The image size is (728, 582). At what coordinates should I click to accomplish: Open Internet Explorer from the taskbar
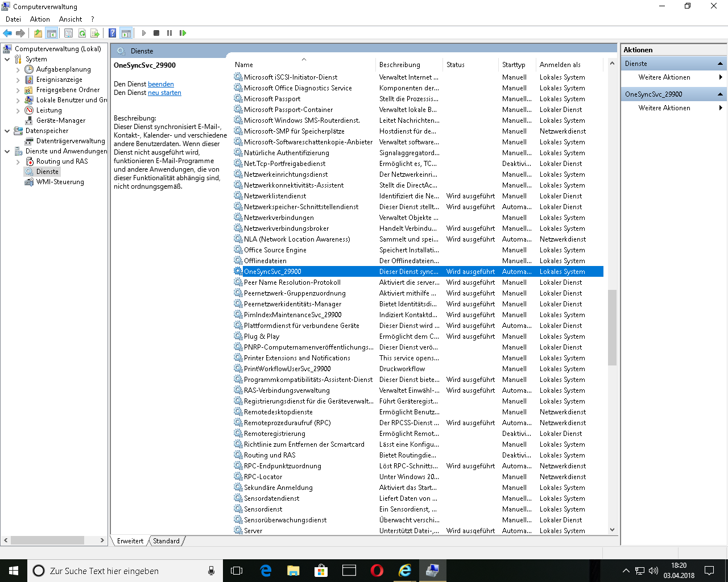(404, 571)
